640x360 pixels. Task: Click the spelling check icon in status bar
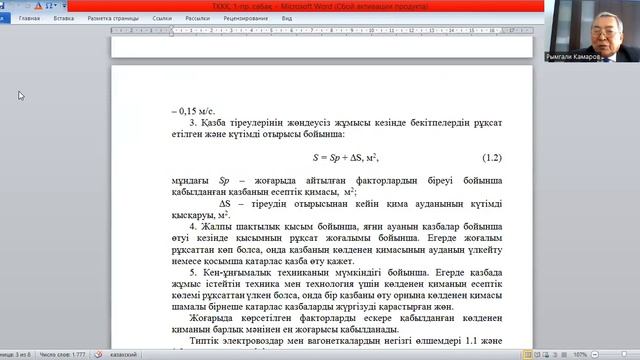98,355
